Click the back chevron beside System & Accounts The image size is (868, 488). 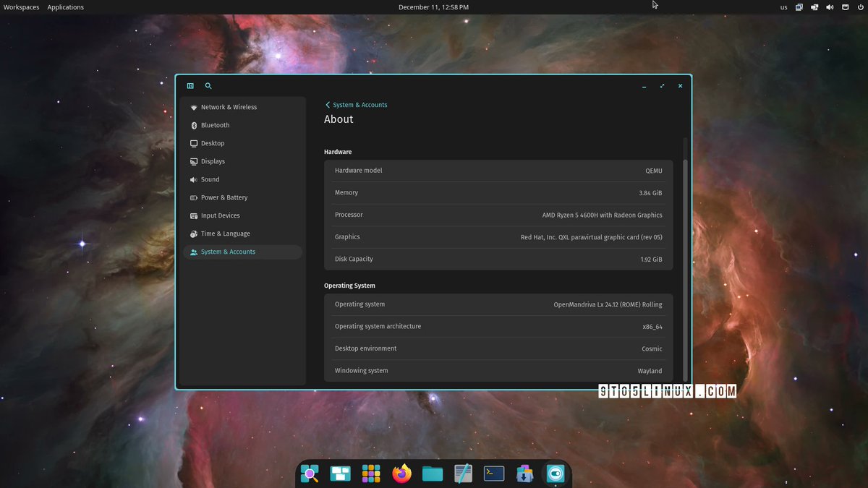point(328,105)
